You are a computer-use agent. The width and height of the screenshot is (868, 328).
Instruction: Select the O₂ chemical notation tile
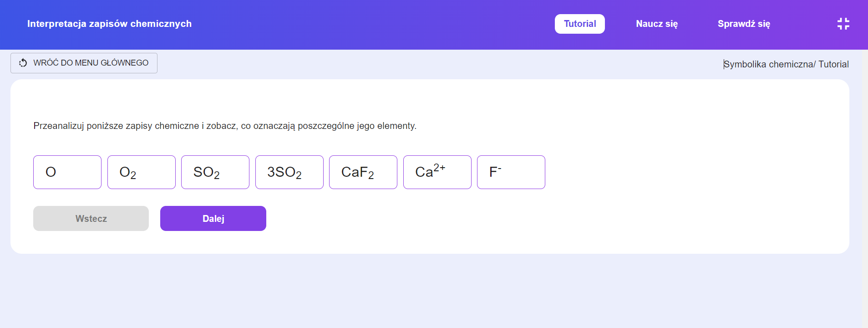coord(141,172)
